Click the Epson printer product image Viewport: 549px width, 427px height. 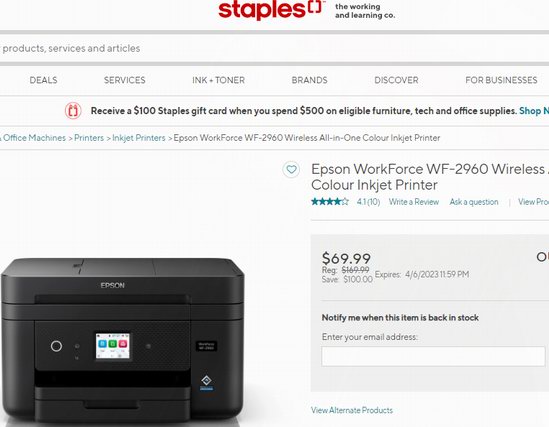123,341
